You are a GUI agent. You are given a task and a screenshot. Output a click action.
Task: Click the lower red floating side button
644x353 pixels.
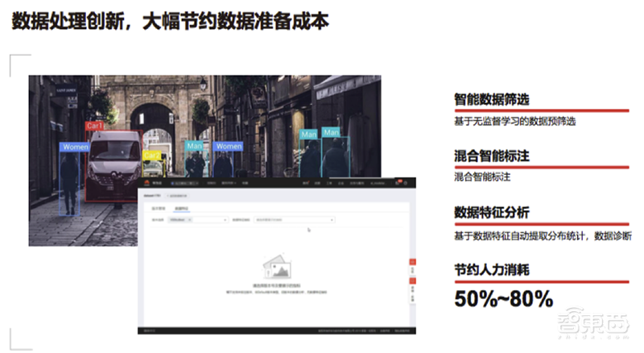click(412, 280)
